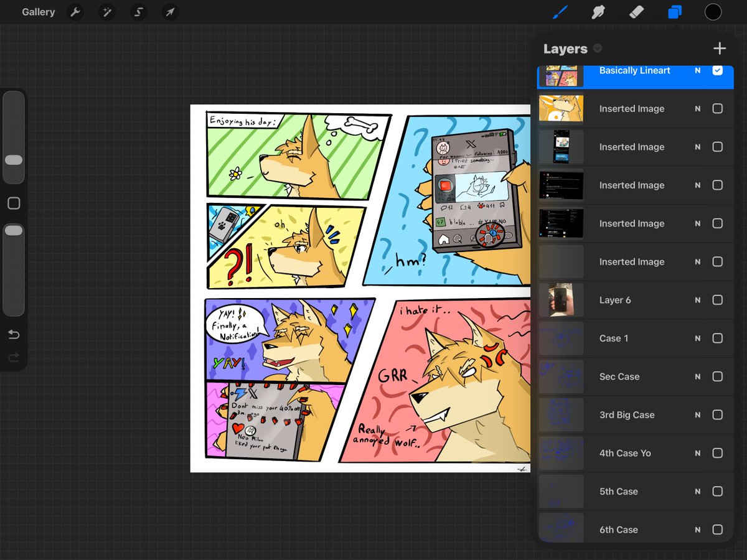Select the Basically Lineart layer name

tap(635, 70)
